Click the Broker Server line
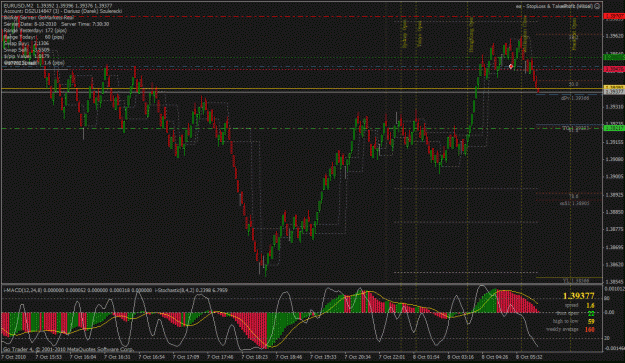Image resolution: width=625 pixels, height=363 pixels. click(x=39, y=18)
